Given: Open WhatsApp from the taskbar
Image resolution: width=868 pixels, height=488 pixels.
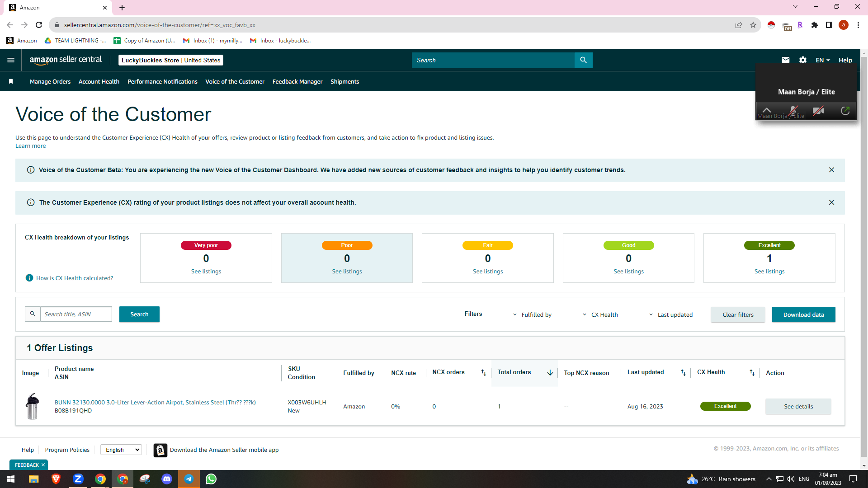Looking at the screenshot, I should [211, 479].
